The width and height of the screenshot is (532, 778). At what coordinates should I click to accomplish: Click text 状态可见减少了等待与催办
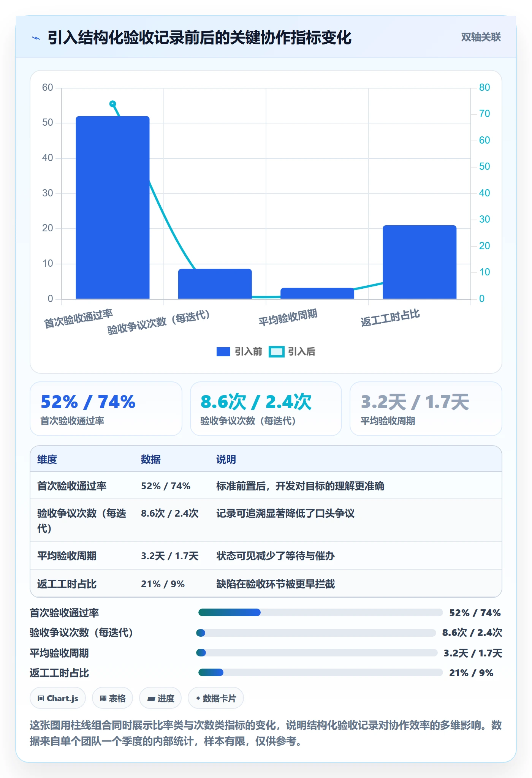pyautogui.click(x=275, y=556)
